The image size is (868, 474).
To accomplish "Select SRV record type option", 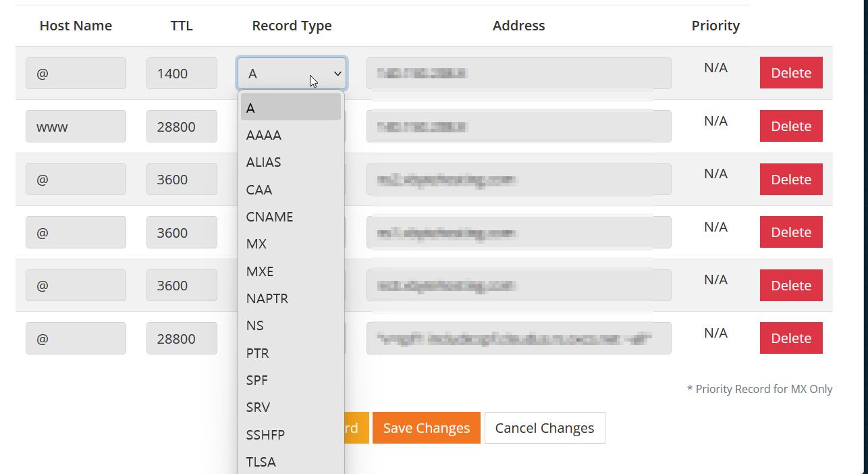I will 258,407.
